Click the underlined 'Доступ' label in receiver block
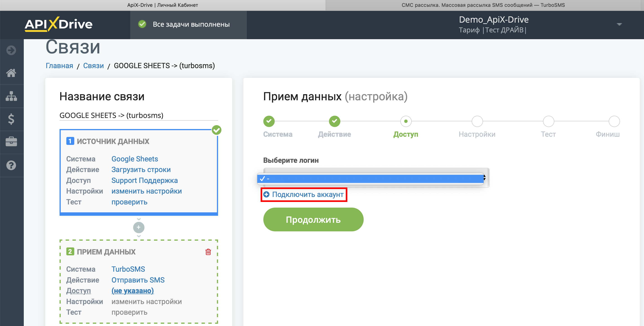The height and width of the screenshot is (326, 644). click(79, 290)
